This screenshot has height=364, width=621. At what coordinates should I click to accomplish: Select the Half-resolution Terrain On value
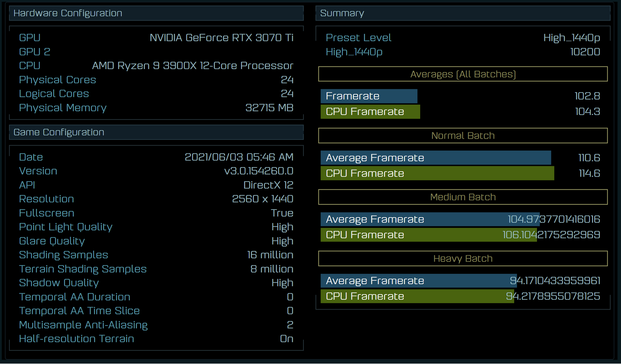point(287,339)
